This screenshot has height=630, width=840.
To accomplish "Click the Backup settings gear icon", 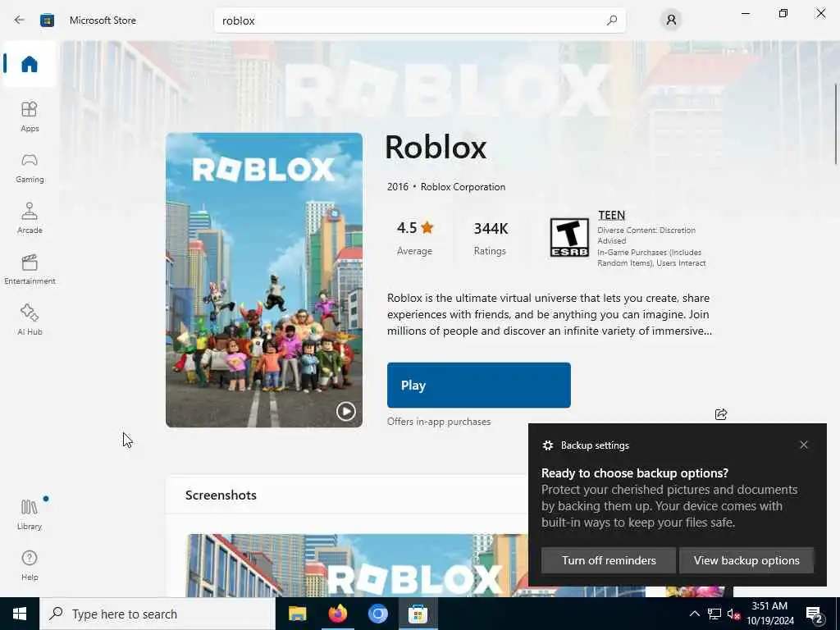I will [x=547, y=445].
